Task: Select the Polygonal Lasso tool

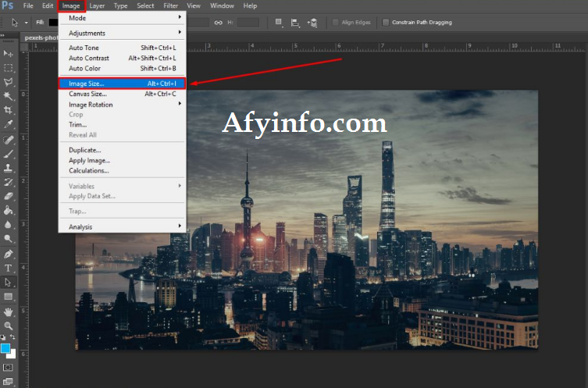Action: click(x=9, y=82)
